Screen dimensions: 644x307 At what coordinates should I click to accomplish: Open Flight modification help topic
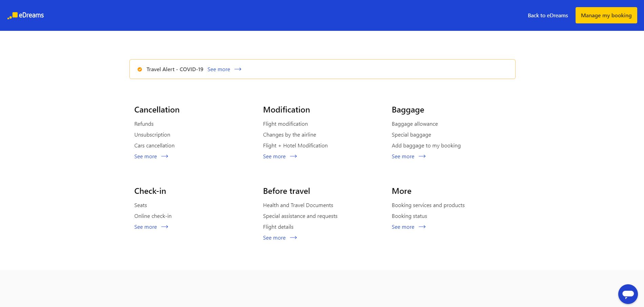tap(285, 124)
